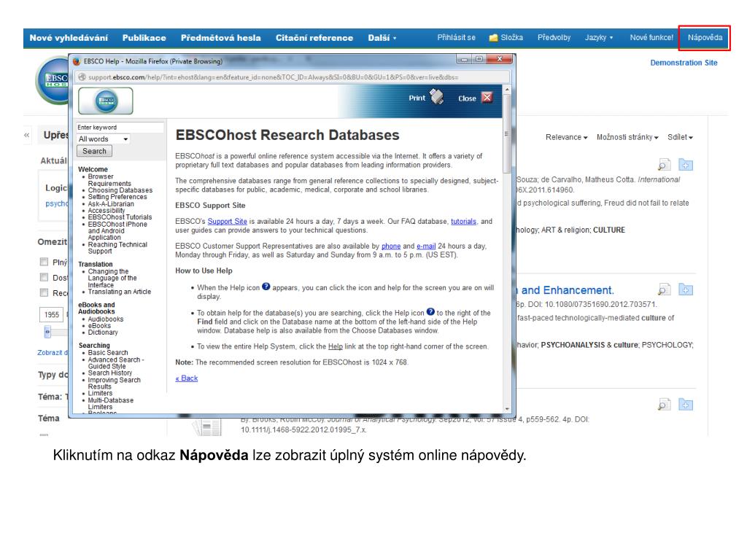Viewport: 747px width, 560px height.
Task: Open Citační reference menu item
Action: click(x=314, y=38)
